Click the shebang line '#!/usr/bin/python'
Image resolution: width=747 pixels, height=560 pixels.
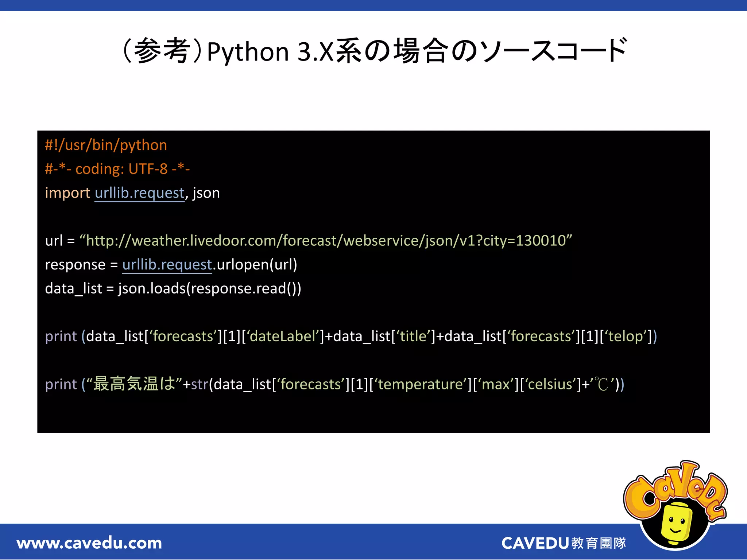coord(106,145)
